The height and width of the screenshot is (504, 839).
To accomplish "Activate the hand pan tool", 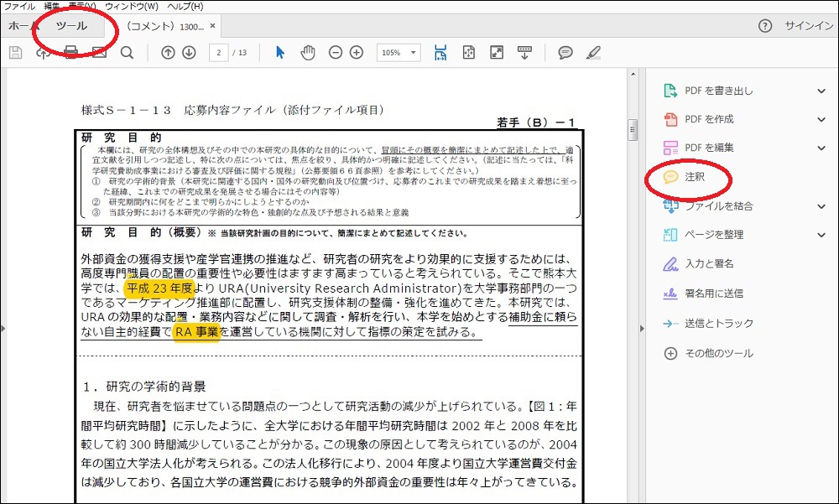I will [x=308, y=53].
